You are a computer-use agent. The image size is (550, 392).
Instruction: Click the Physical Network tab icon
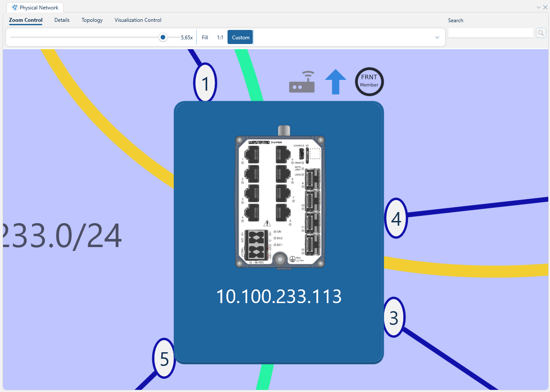[x=15, y=8]
